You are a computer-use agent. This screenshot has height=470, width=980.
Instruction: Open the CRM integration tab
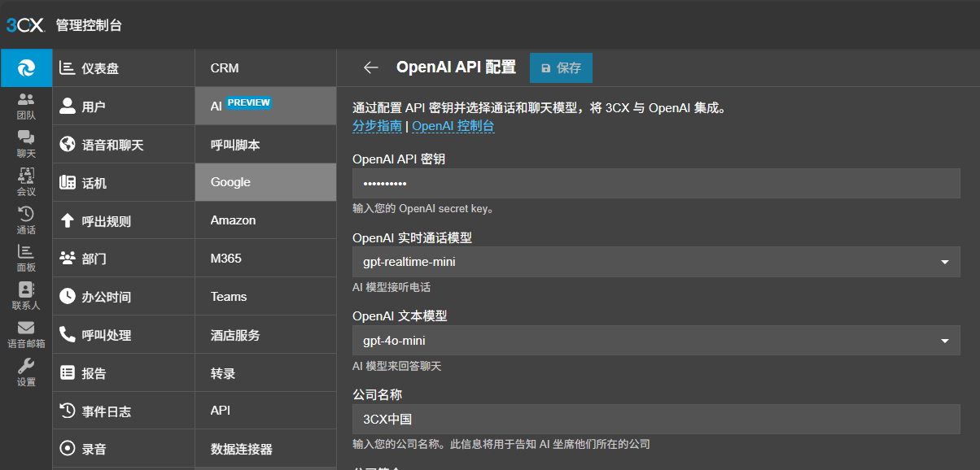(265, 68)
